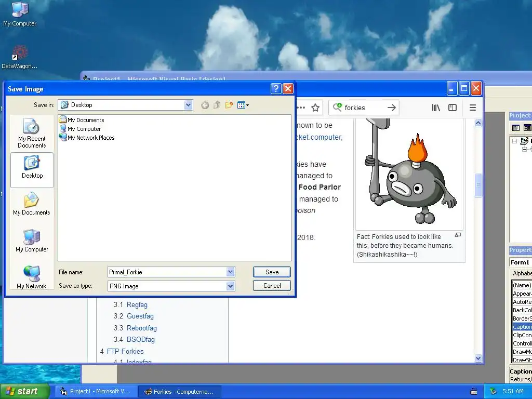
Task: Collapse the nested project tree node
Action: tap(525, 149)
